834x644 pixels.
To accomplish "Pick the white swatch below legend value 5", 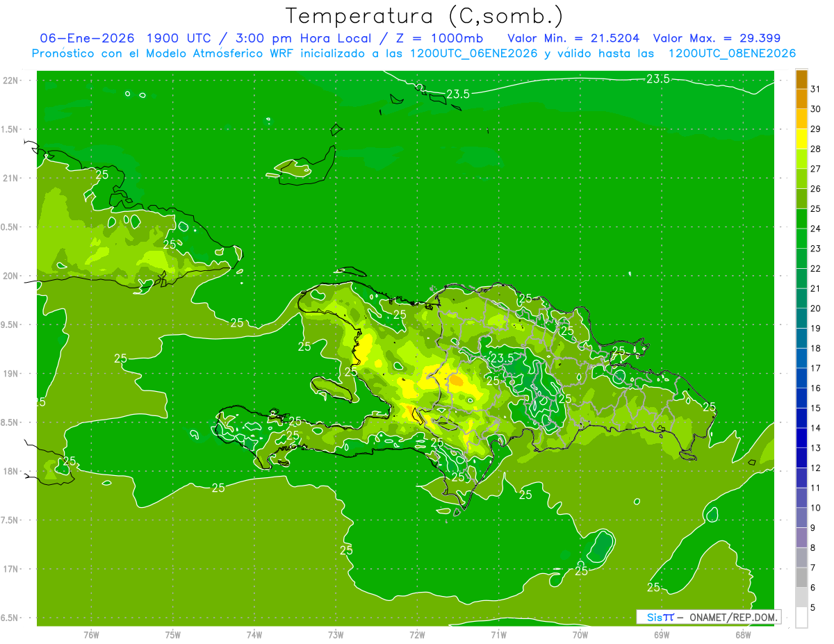I will pos(801,618).
